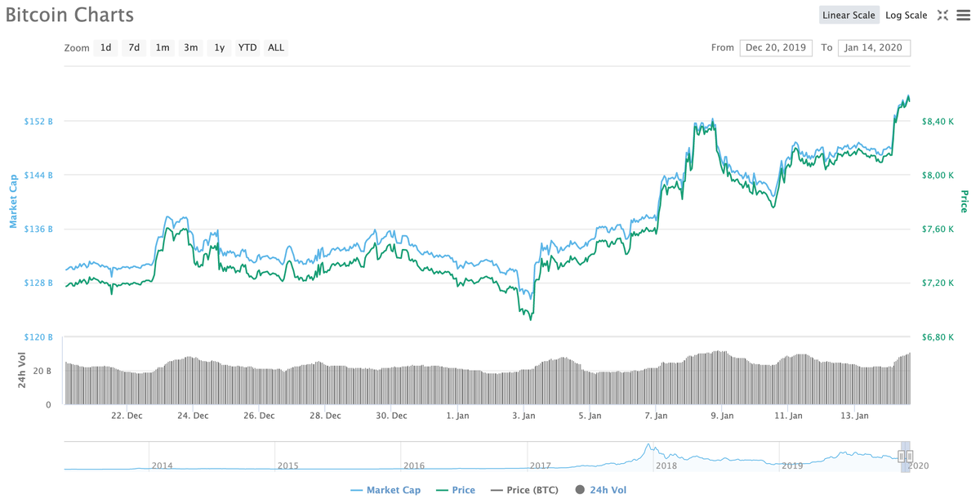Click the 30. Dec date label
Viewport: 980px width, 499px height.
[x=391, y=416]
